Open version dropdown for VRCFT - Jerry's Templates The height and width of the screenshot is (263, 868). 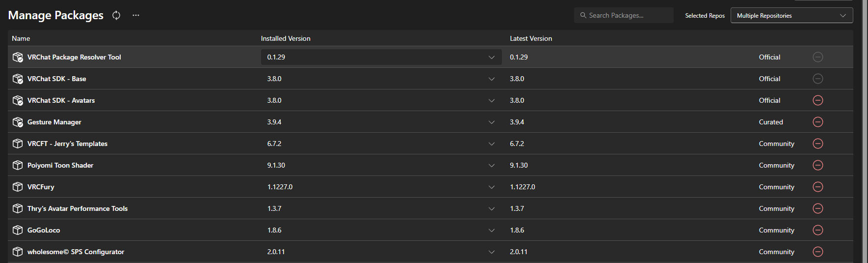tap(381, 144)
